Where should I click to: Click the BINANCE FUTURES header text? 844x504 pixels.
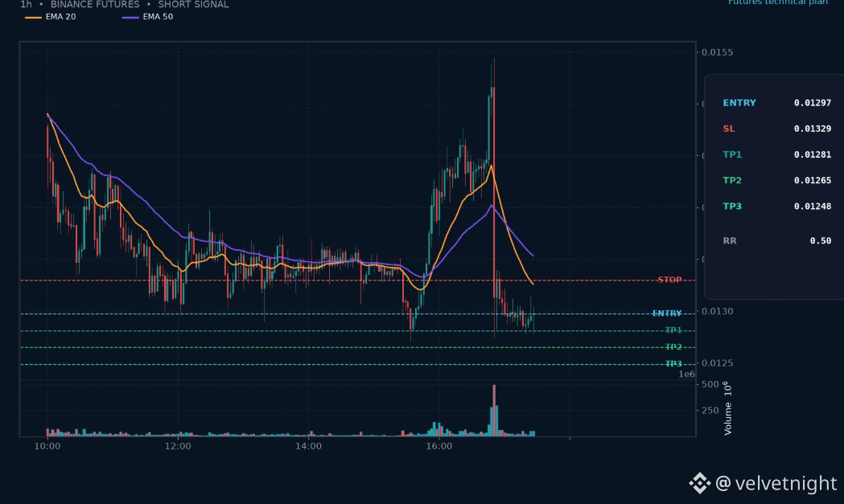95,4
